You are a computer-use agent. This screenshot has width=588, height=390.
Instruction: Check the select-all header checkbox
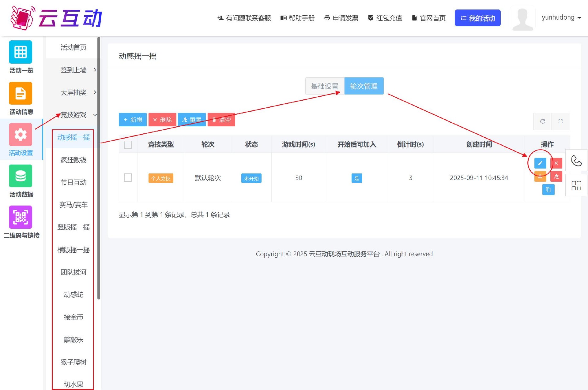coord(128,145)
